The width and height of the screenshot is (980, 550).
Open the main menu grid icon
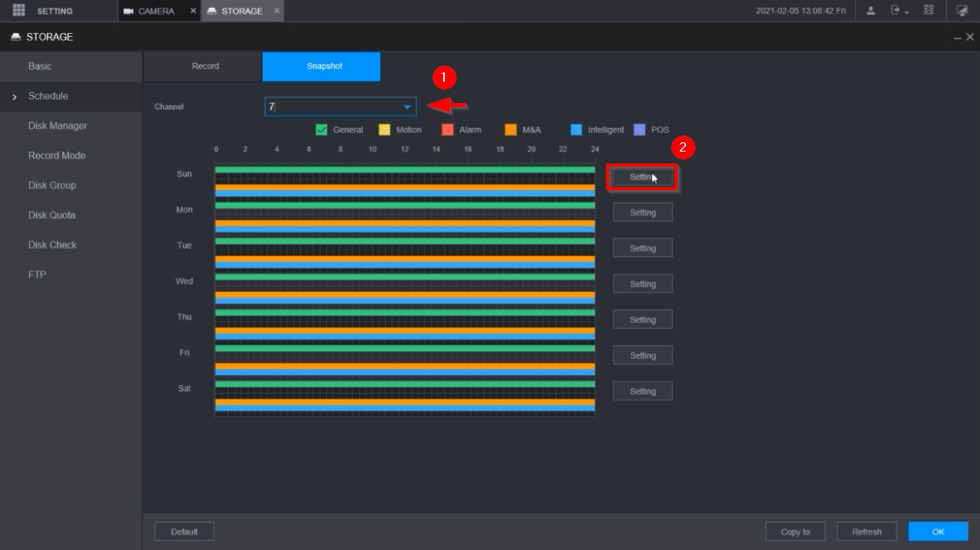(x=19, y=10)
